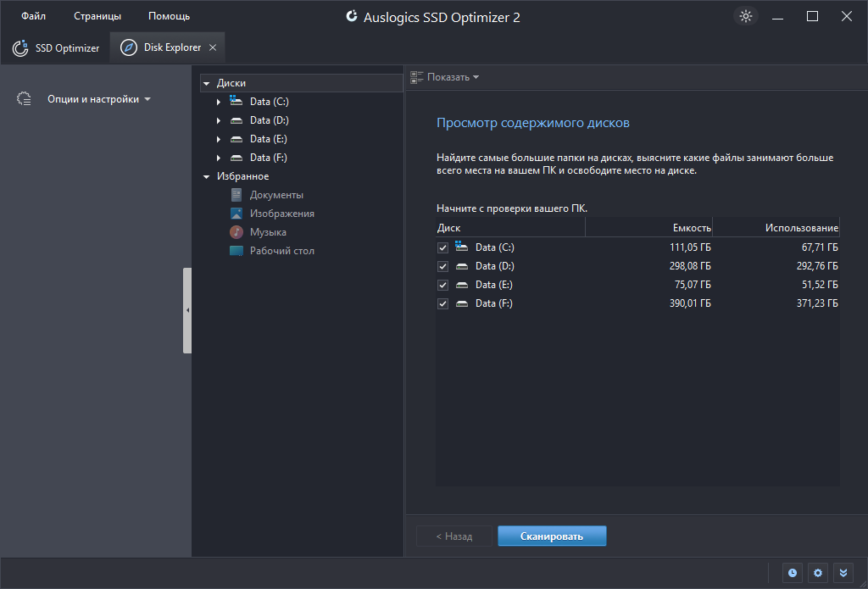Click the SSD Optimizer tab icon
Viewport: 868px width, 589px height.
(20, 48)
